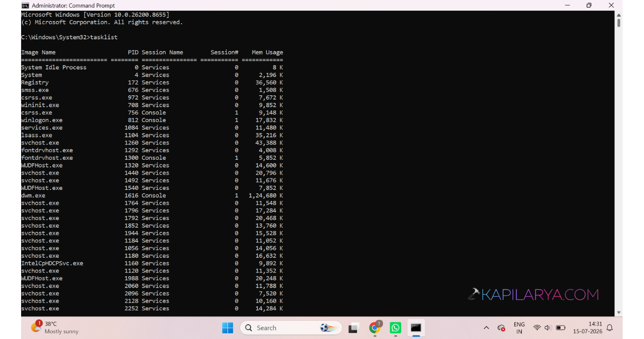Click the "Microsoft Windows [Version 10.0.26200.8655]" line
The image size is (644, 339).
point(95,15)
